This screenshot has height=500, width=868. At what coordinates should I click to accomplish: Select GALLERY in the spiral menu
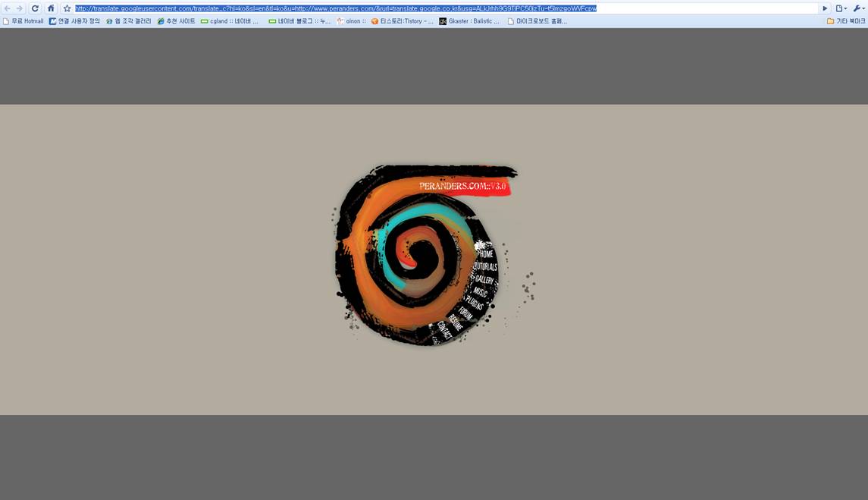pyautogui.click(x=484, y=280)
